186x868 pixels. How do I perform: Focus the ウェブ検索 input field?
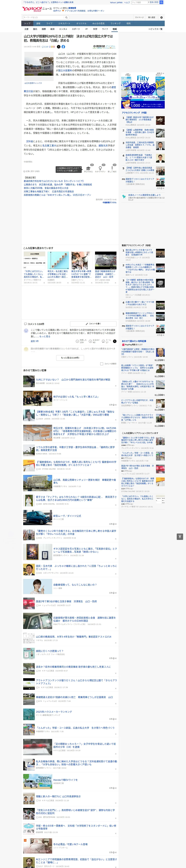[139, 2]
